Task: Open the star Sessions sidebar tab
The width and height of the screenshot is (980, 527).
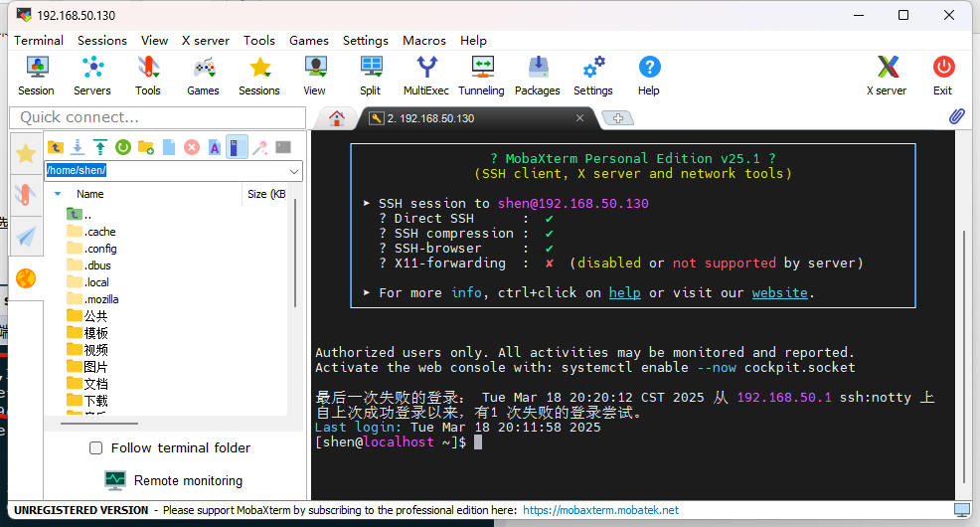Action: pos(26,153)
